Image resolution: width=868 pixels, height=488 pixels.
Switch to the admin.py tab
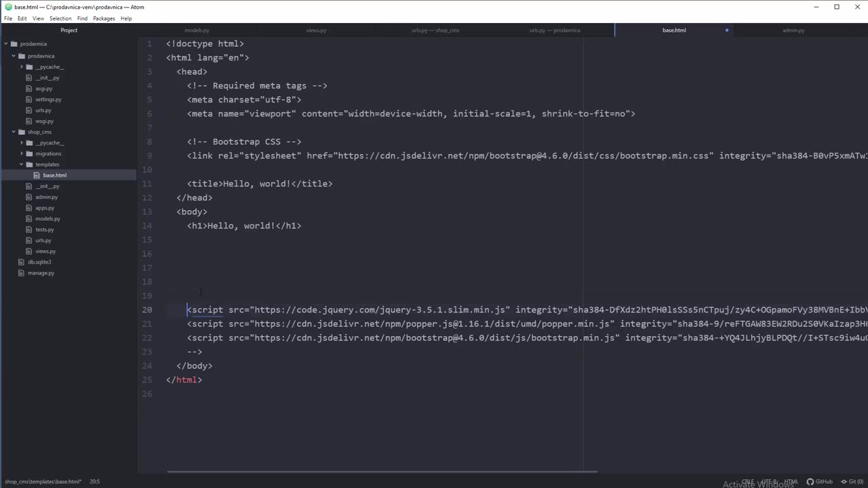[793, 30]
